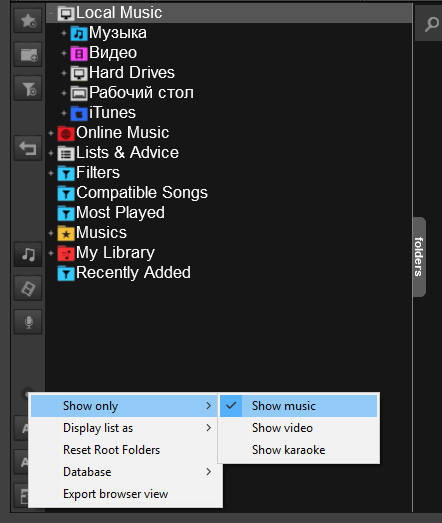Screen dimensions: 442x523
Task: Expand the Hard Drives tree node
Action: (64, 73)
